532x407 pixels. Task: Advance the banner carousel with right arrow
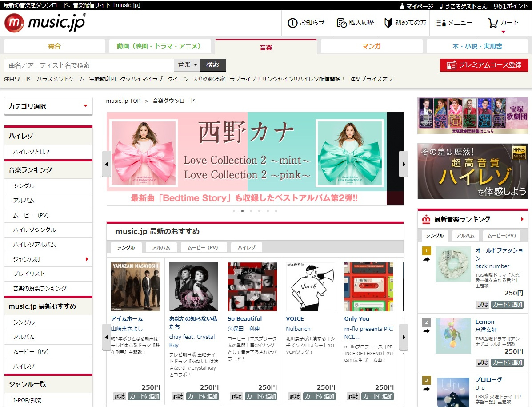click(404, 164)
